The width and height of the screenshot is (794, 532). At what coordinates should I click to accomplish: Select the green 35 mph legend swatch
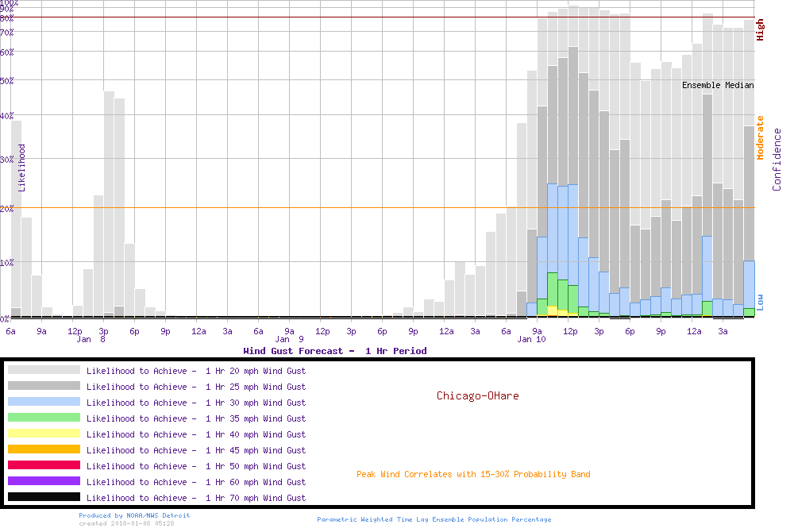pyautogui.click(x=44, y=418)
